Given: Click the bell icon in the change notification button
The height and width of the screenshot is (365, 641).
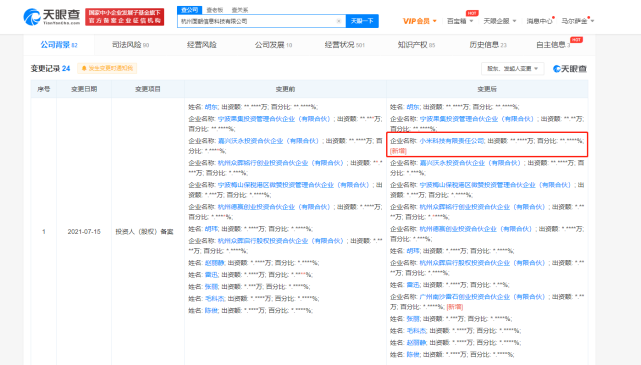Looking at the screenshot, I should click(x=84, y=68).
